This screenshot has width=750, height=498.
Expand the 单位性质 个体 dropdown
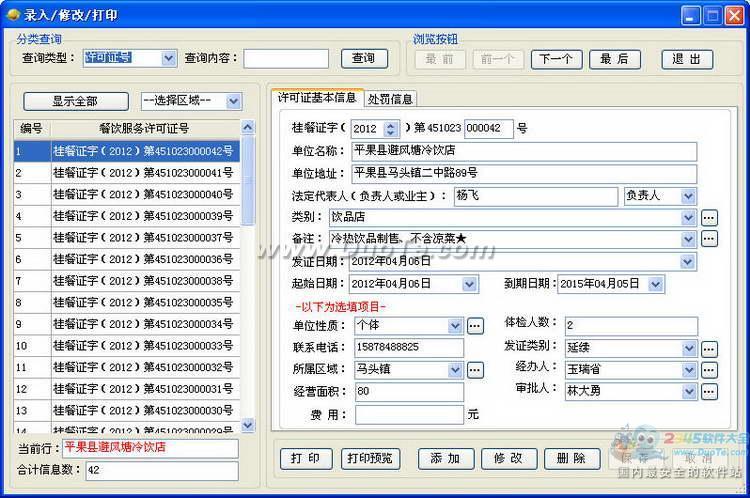[455, 326]
